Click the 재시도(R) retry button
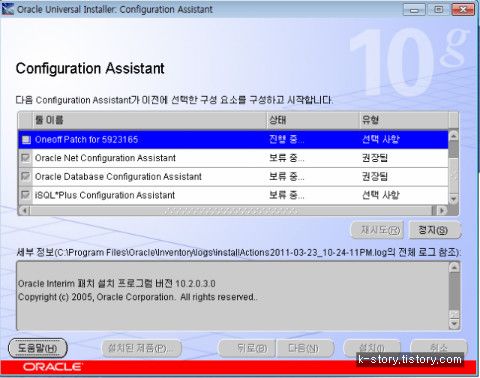Viewport: 480px width, 378px height. [377, 230]
